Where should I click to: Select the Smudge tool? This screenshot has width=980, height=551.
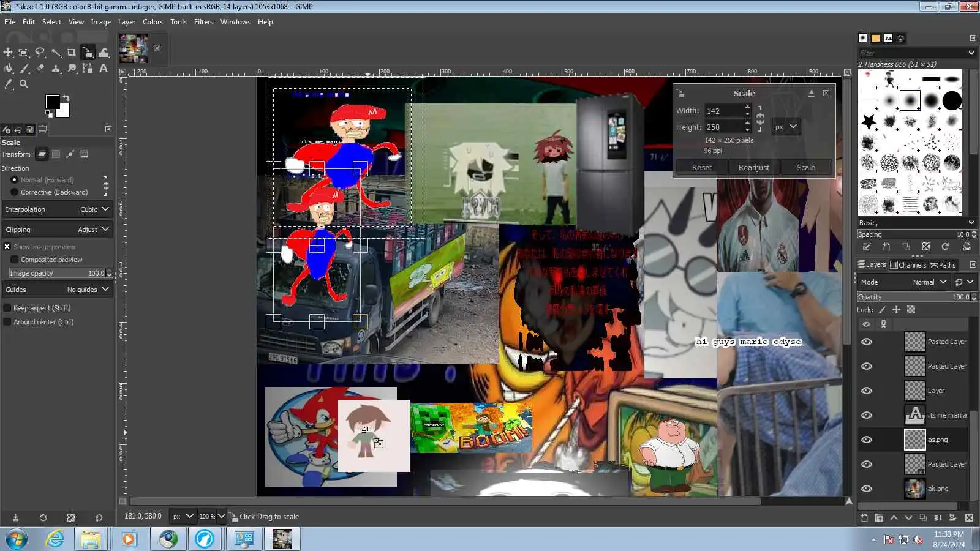point(72,69)
